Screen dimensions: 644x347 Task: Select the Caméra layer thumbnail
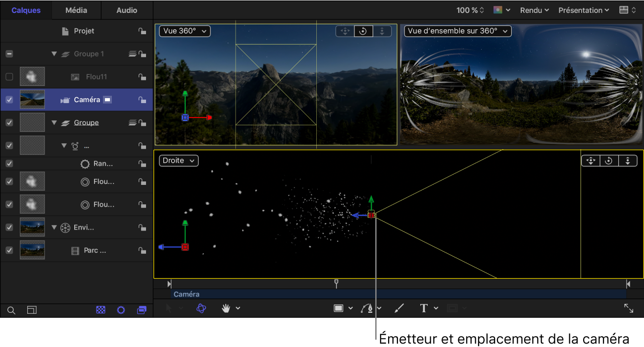click(x=32, y=100)
